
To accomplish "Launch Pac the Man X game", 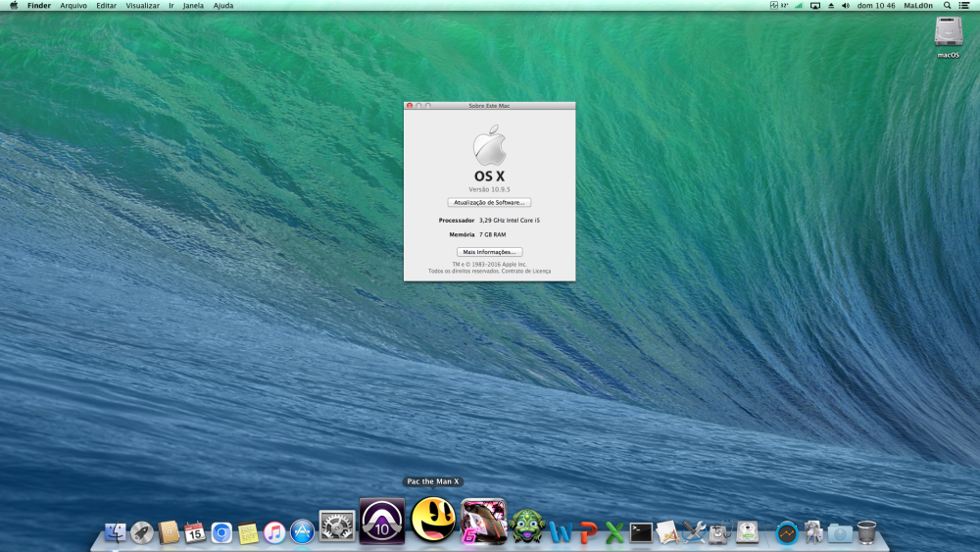I will (432, 520).
